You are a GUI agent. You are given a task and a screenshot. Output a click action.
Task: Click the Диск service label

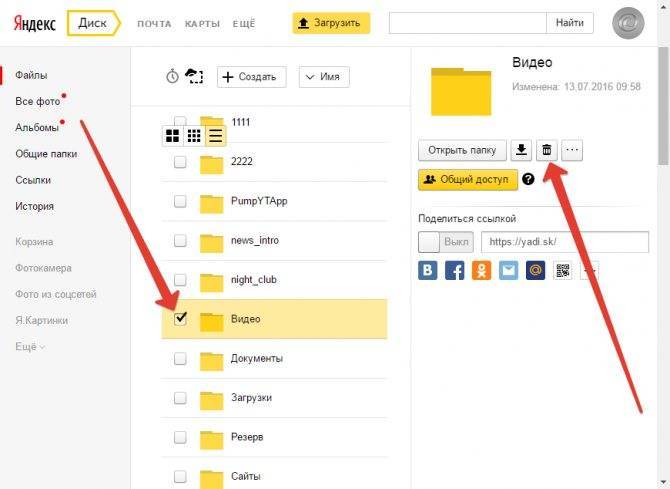[93, 23]
